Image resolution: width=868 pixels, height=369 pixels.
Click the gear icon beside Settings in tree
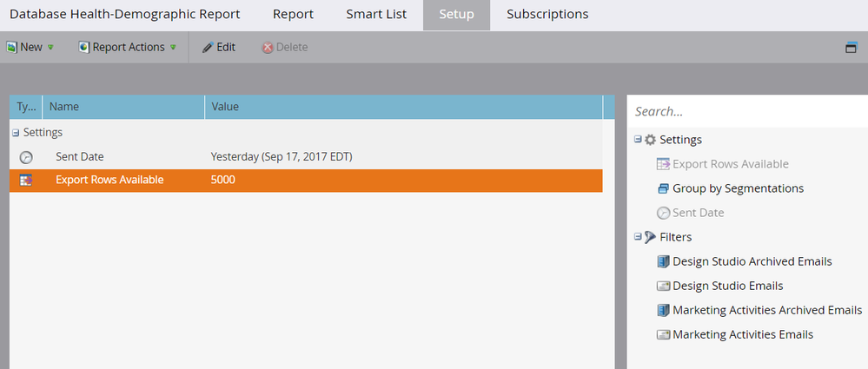point(651,140)
